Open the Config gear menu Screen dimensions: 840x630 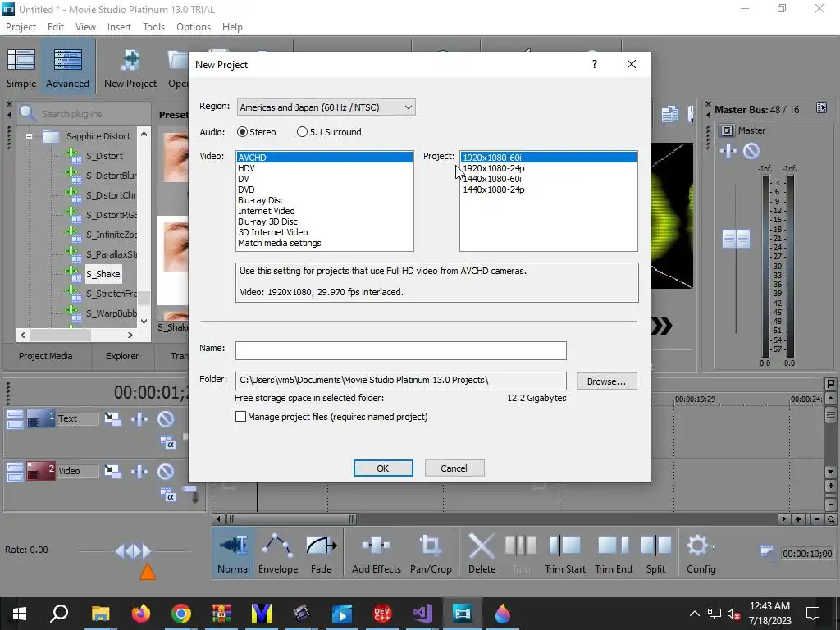(x=701, y=555)
